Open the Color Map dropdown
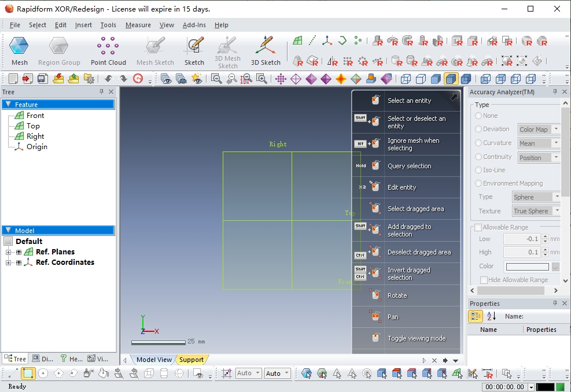Viewport: 571px width, 392px height. tap(556, 130)
